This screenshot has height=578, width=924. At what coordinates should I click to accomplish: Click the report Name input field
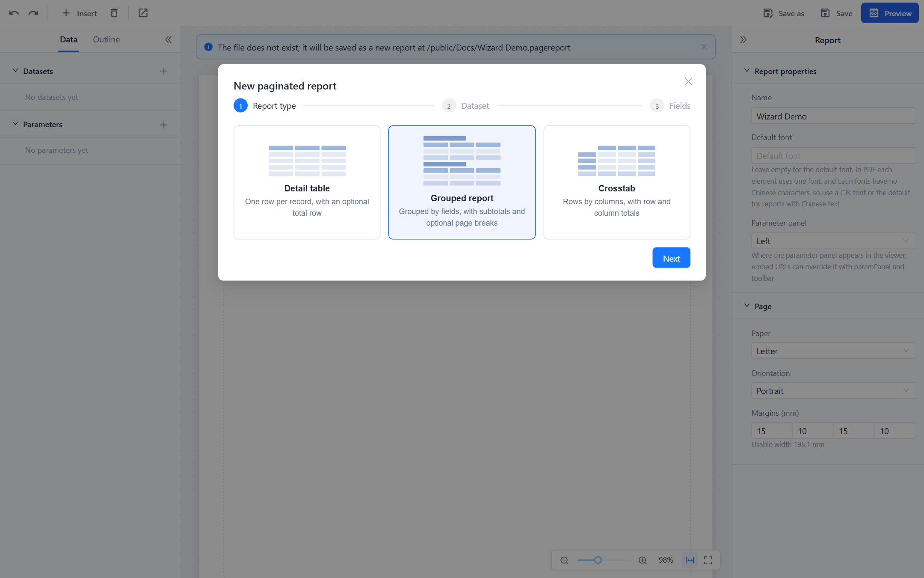[833, 116]
